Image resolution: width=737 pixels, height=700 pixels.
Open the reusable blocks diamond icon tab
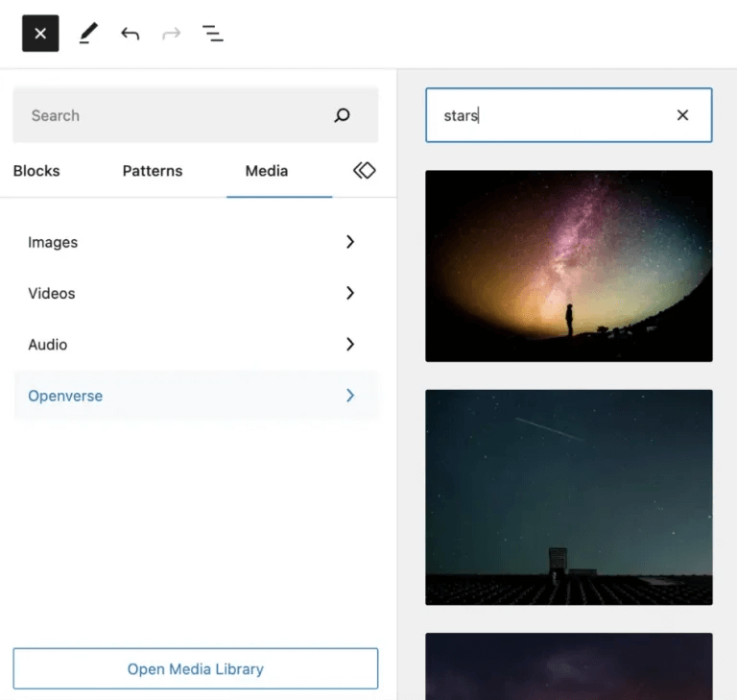[365, 170]
